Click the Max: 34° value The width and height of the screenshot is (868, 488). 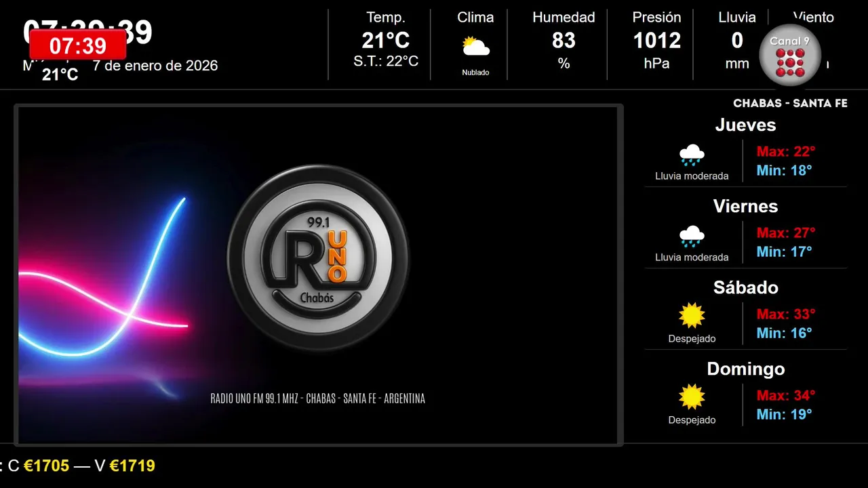click(786, 395)
